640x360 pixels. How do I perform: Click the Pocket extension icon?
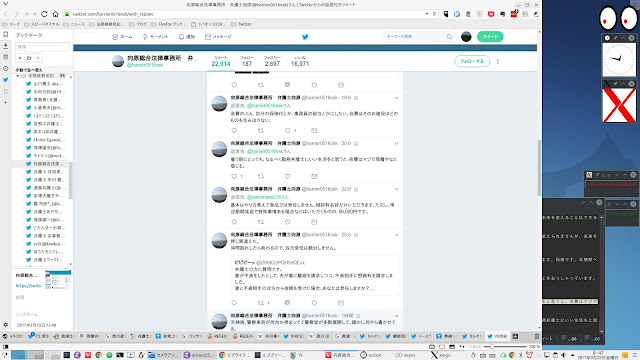[491, 14]
